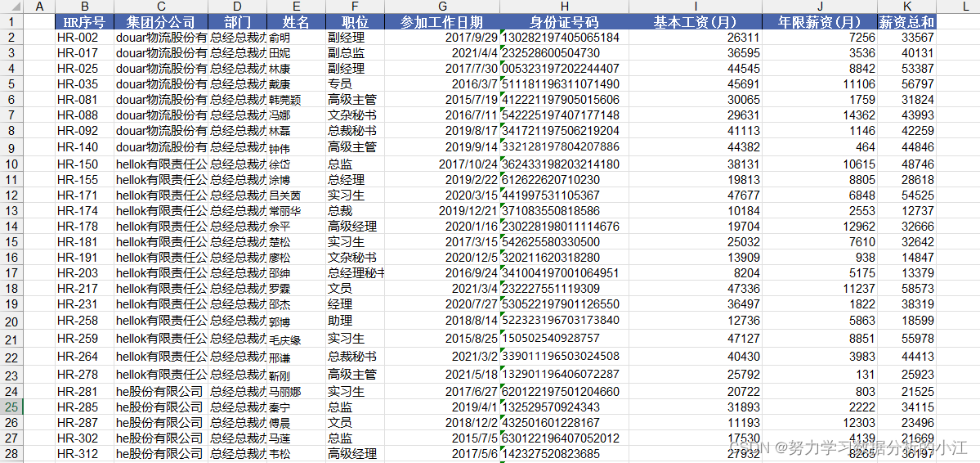Select row 25 header number

click(x=12, y=407)
